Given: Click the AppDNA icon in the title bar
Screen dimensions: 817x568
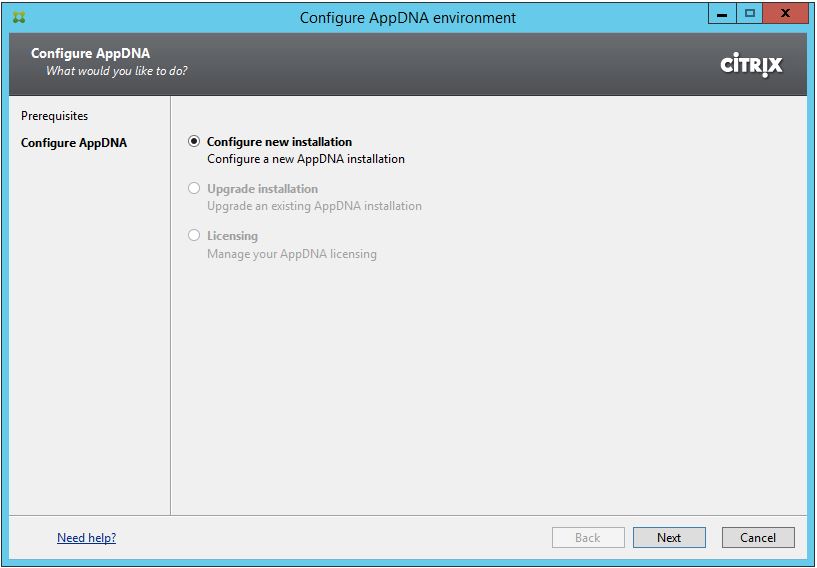Looking at the screenshot, I should [19, 17].
